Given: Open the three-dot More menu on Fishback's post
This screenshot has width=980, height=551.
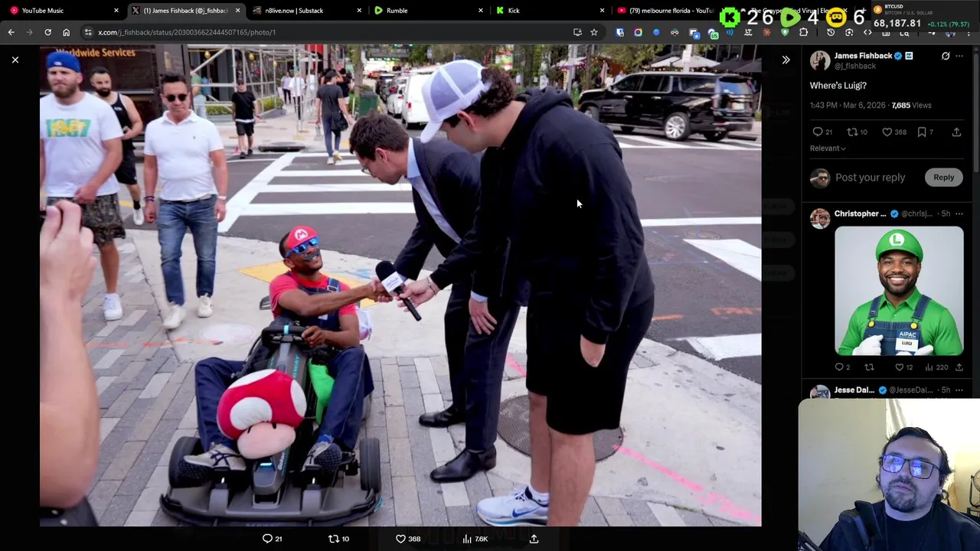Looking at the screenshot, I should point(959,56).
